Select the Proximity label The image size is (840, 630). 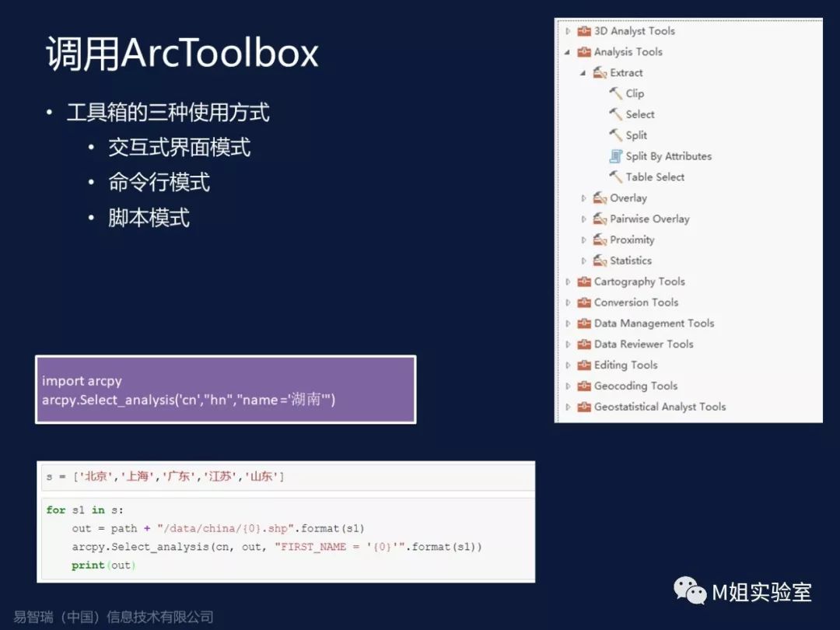coord(632,240)
